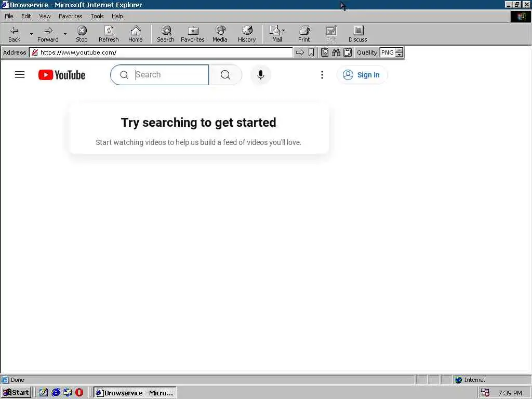The width and height of the screenshot is (532, 399).
Task: Click the Show Desktop quick launch icon
Action: [x=44, y=393]
